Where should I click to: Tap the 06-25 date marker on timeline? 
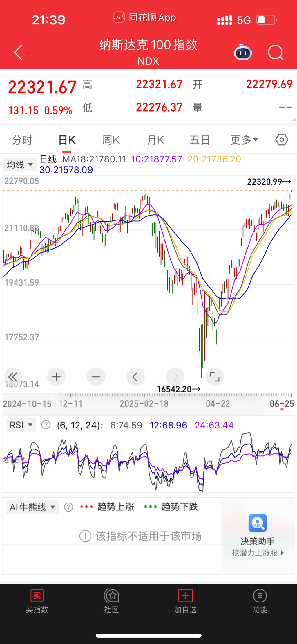282,404
